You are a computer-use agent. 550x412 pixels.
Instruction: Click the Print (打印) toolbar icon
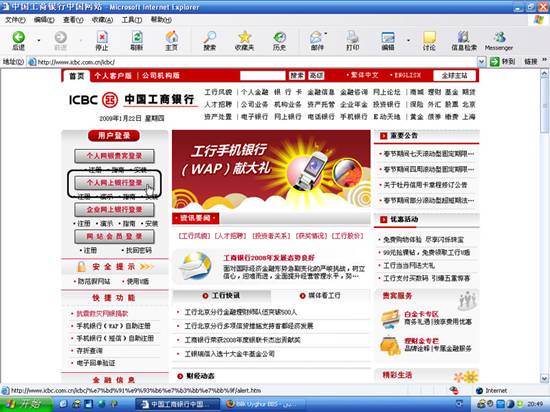pos(352,37)
